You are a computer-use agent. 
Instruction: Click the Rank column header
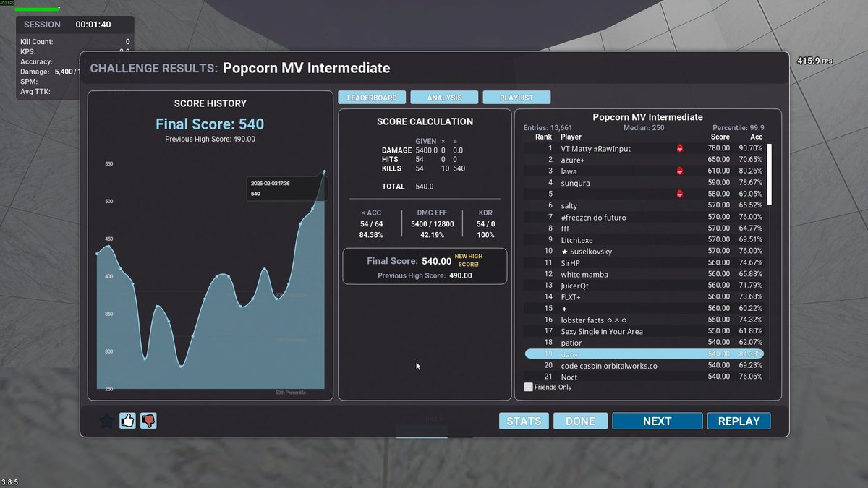point(543,137)
